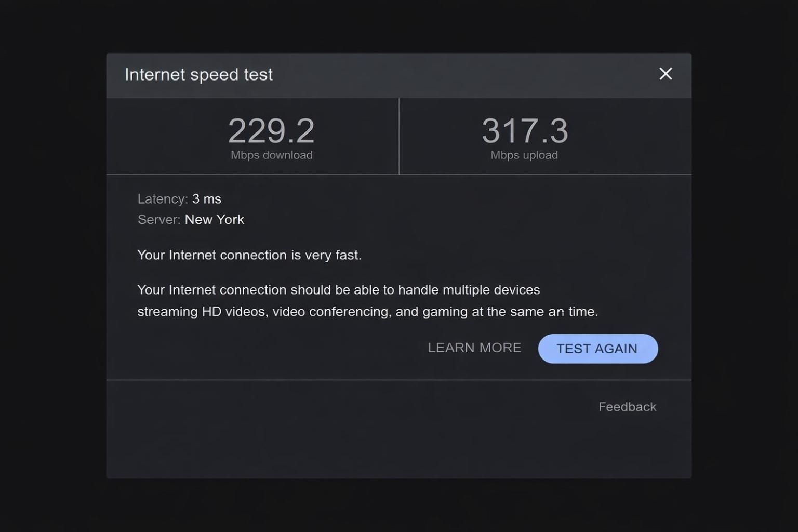Screen dimensions: 798x532
Task: Open the LEARN MORE link
Action: (474, 348)
